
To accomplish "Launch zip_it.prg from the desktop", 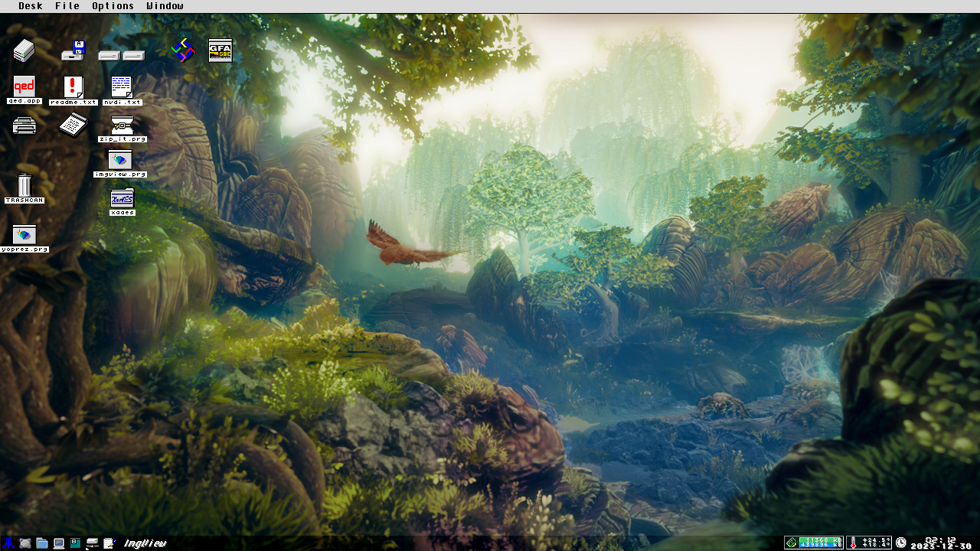I will (x=122, y=129).
